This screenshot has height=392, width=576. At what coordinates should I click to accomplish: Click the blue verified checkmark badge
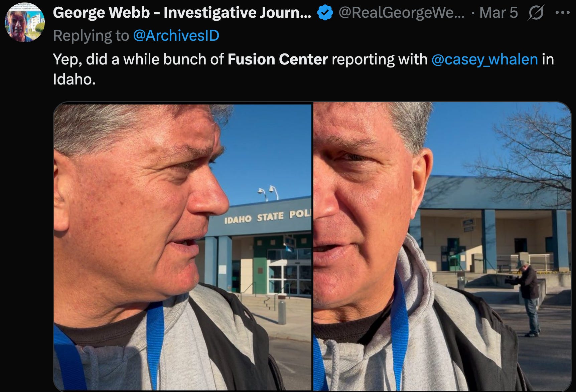[325, 13]
